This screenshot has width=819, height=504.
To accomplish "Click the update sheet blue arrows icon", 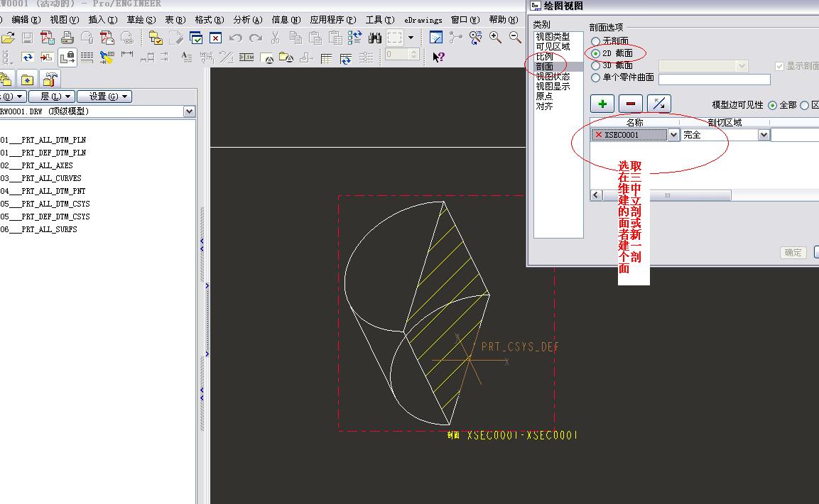I will 28,57.
